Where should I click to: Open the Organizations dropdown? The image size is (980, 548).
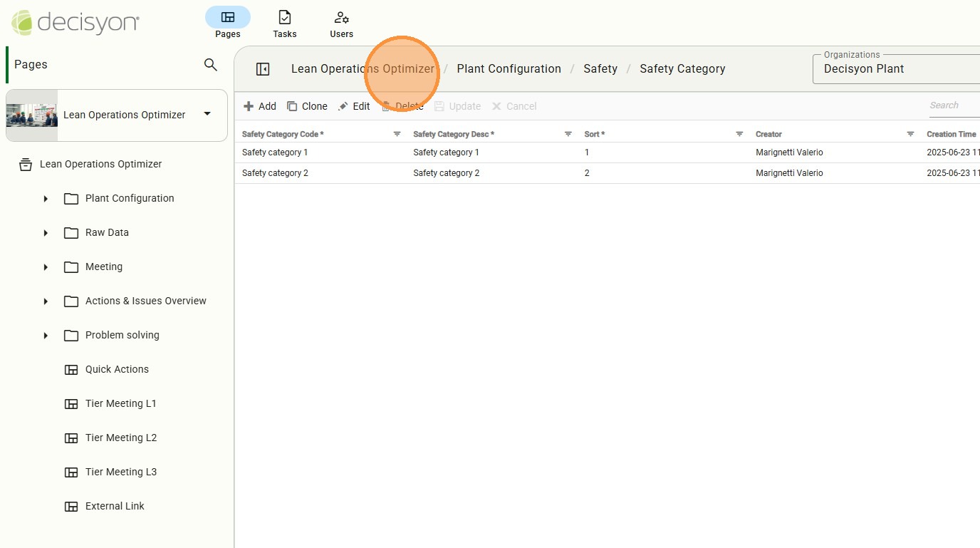click(897, 69)
